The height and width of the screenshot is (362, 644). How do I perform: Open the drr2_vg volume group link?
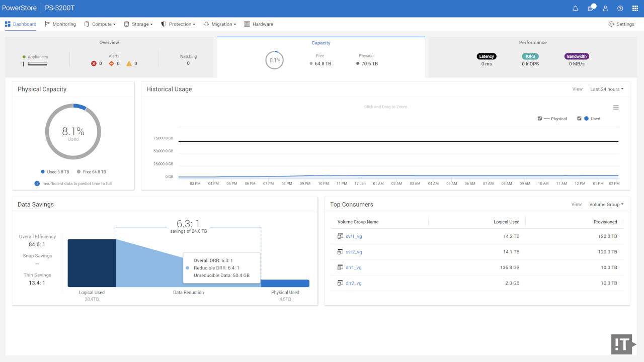[354, 283]
